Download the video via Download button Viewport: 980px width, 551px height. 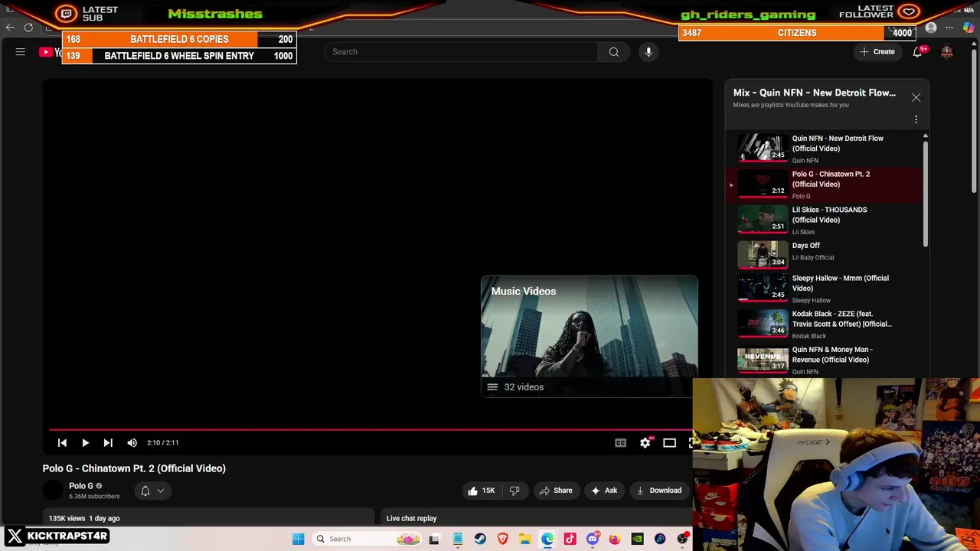(x=658, y=491)
